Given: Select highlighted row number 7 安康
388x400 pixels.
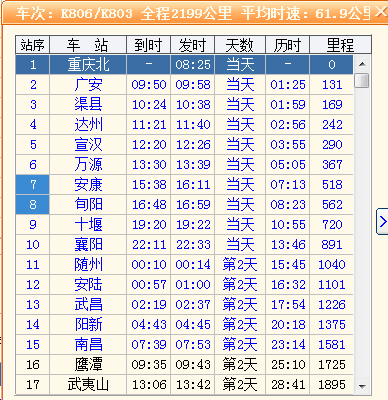Looking at the screenshot, I should [184, 185].
